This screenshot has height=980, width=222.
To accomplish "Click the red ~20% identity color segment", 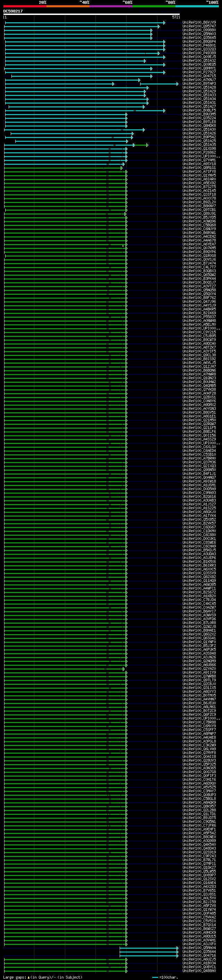I will click(x=25, y=6).
